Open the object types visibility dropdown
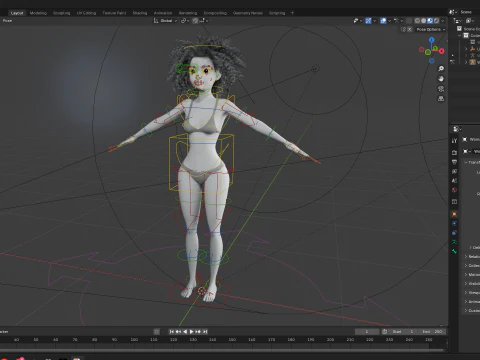This screenshot has width=480, height=360. (358, 21)
